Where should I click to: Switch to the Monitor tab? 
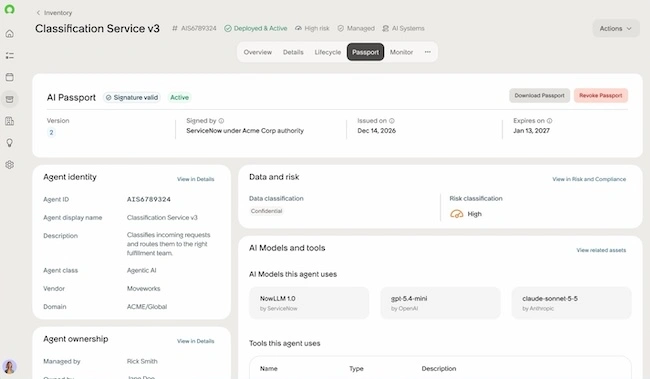coord(401,52)
